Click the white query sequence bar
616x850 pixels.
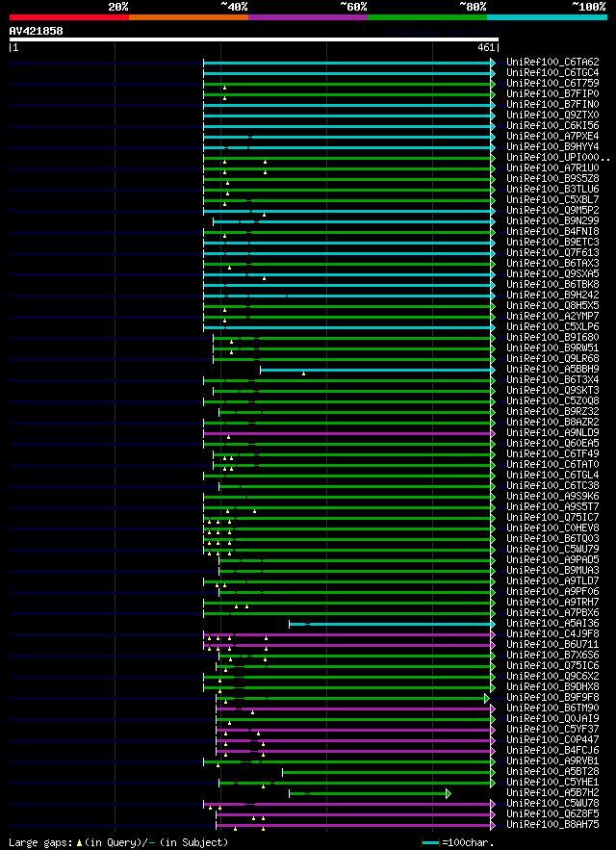[x=254, y=39]
